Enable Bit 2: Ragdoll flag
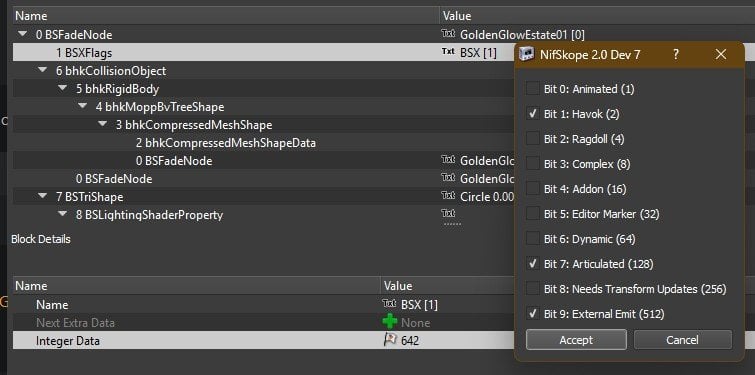The width and height of the screenshot is (755, 375). [x=533, y=139]
